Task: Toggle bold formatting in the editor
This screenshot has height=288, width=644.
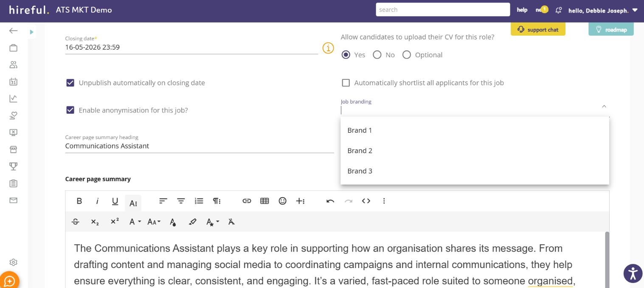Action: tap(79, 201)
